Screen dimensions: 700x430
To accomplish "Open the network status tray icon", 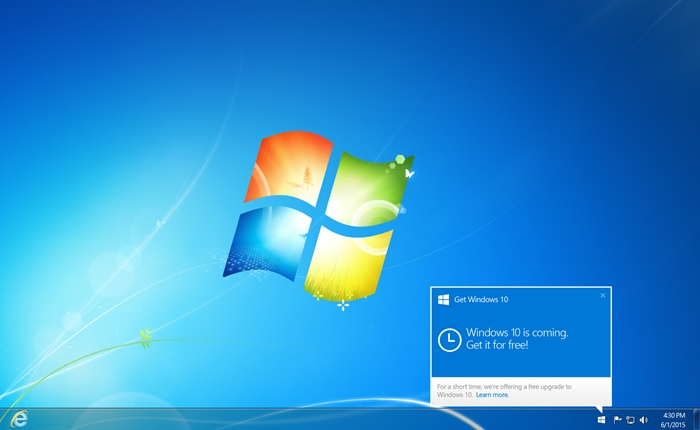I will point(630,420).
